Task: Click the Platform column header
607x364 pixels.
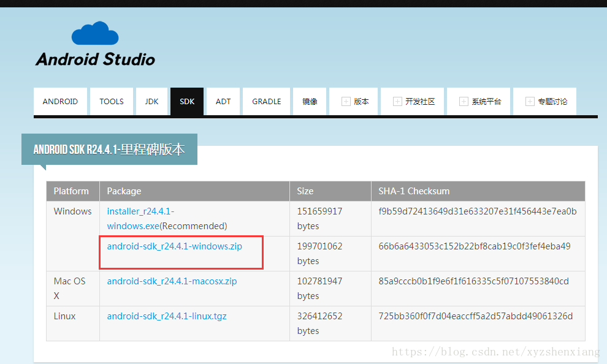Action: tap(73, 191)
